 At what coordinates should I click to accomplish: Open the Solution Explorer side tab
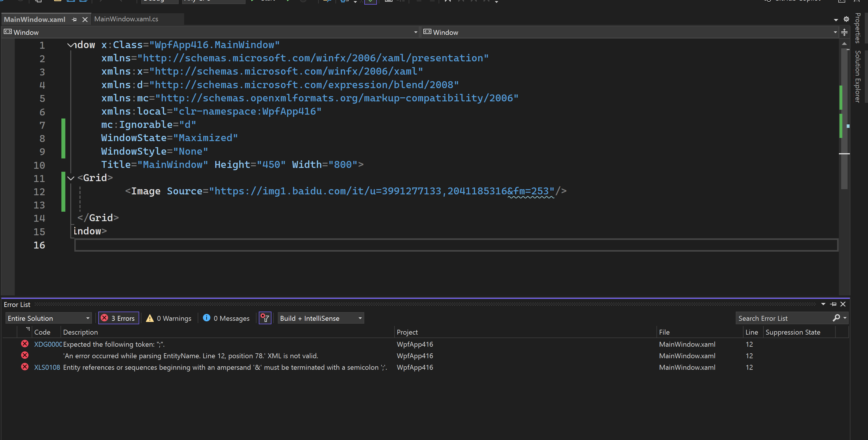point(858,76)
